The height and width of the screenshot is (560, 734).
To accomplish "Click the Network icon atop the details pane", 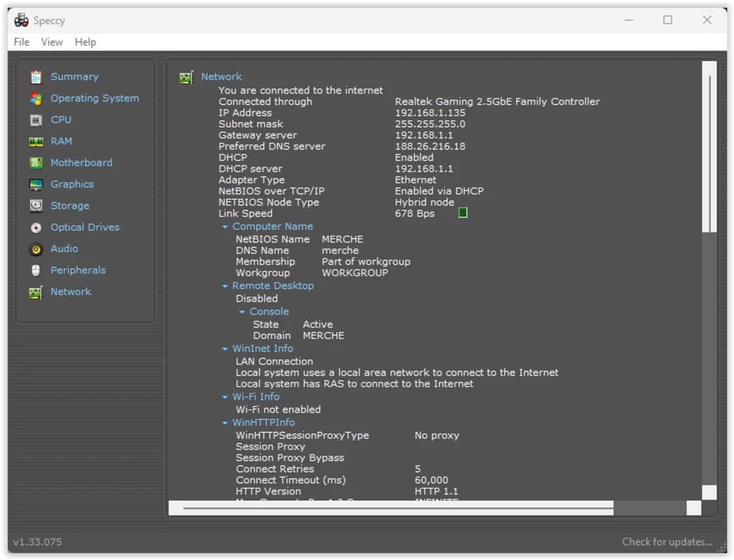I will [186, 76].
